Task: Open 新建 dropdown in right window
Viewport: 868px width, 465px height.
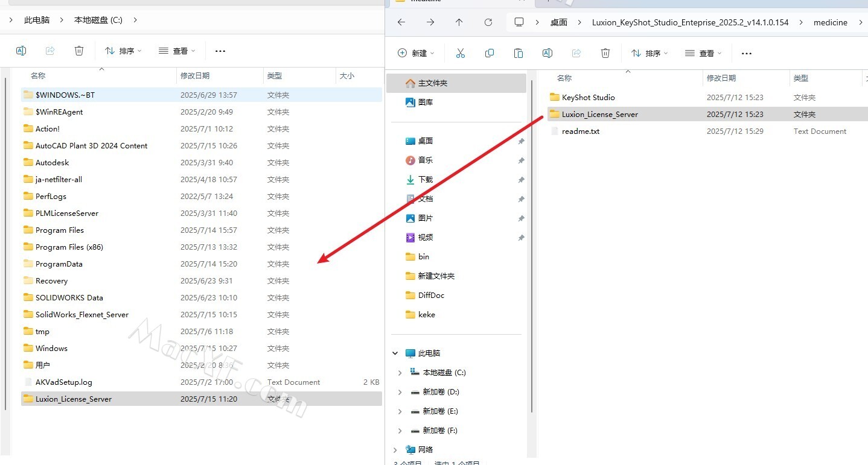Action: [x=416, y=53]
